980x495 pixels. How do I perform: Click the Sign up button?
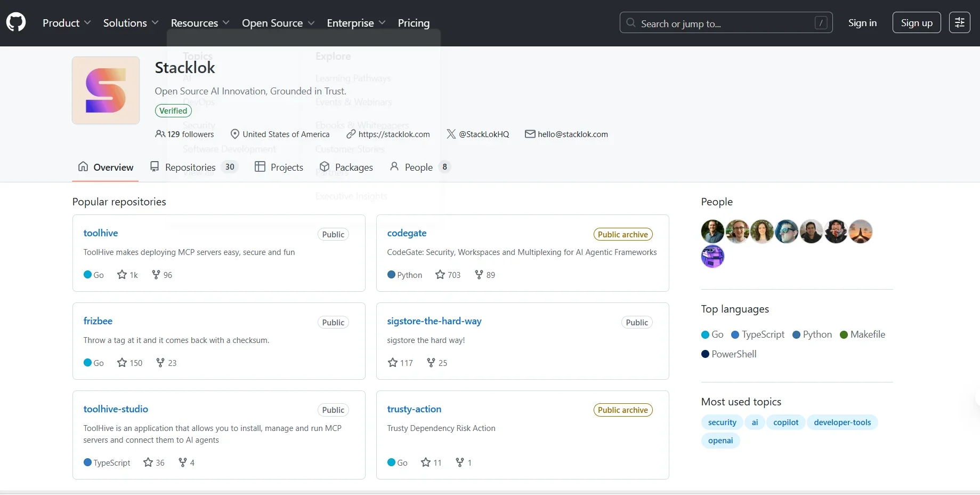click(916, 23)
